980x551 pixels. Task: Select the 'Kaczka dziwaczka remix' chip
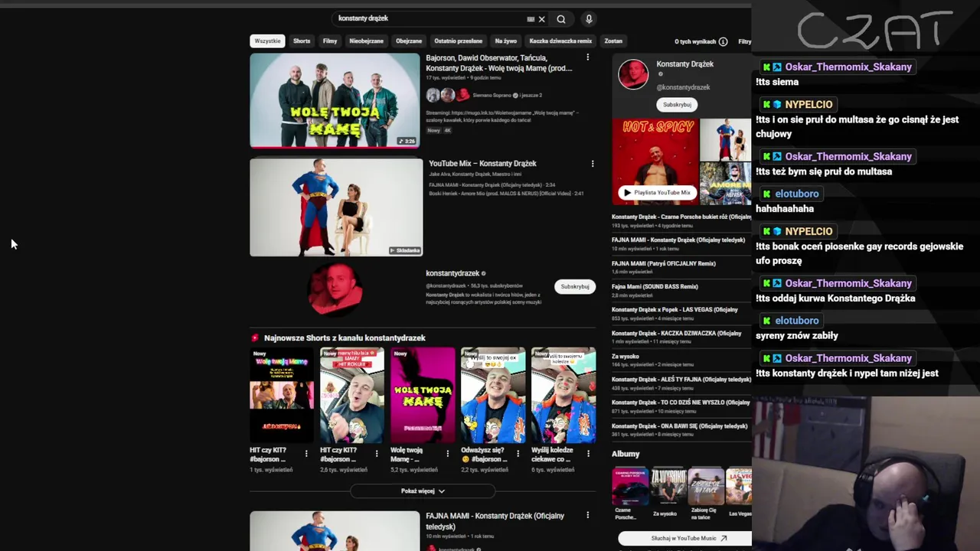[560, 41]
